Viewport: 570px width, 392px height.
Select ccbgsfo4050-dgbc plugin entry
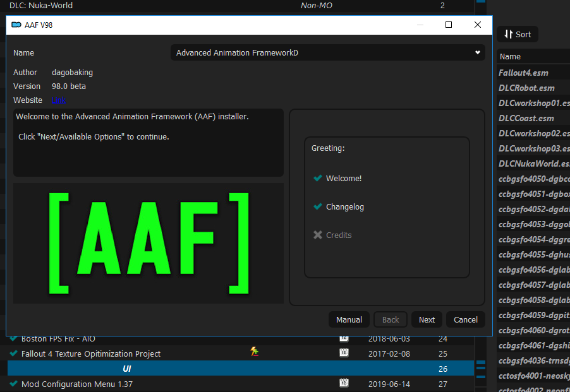(x=533, y=179)
